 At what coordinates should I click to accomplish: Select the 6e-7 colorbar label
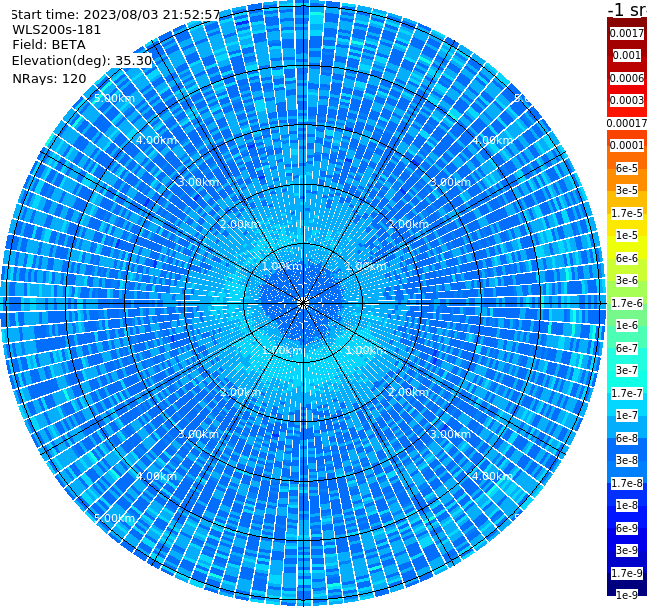point(627,348)
